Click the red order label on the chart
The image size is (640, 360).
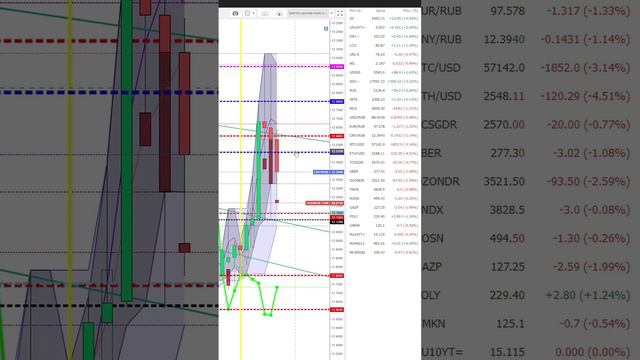pos(325,203)
